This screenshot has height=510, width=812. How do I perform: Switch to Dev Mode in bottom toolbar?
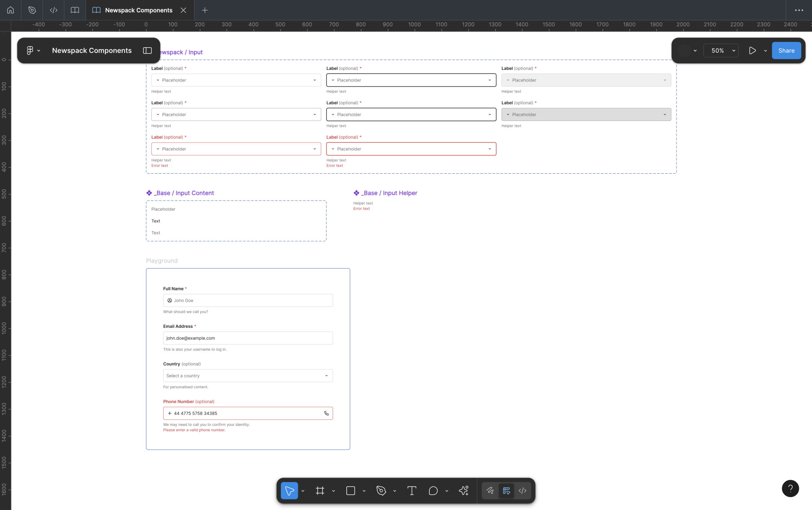pos(522,490)
